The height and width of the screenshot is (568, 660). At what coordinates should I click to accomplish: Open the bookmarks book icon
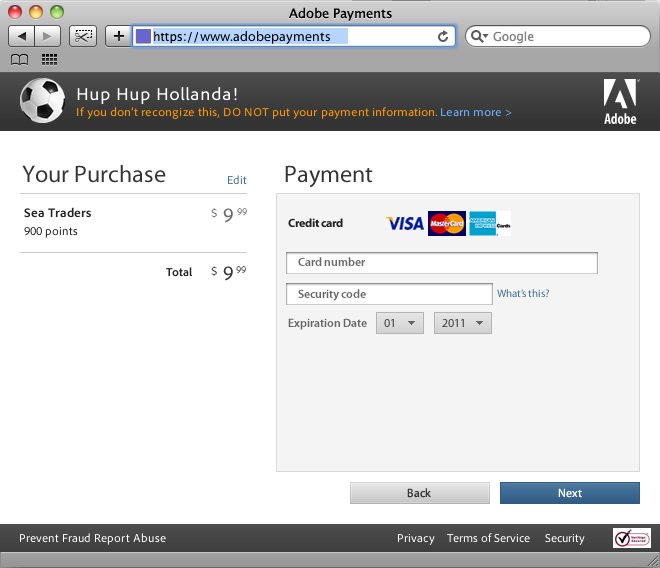click(x=19, y=59)
